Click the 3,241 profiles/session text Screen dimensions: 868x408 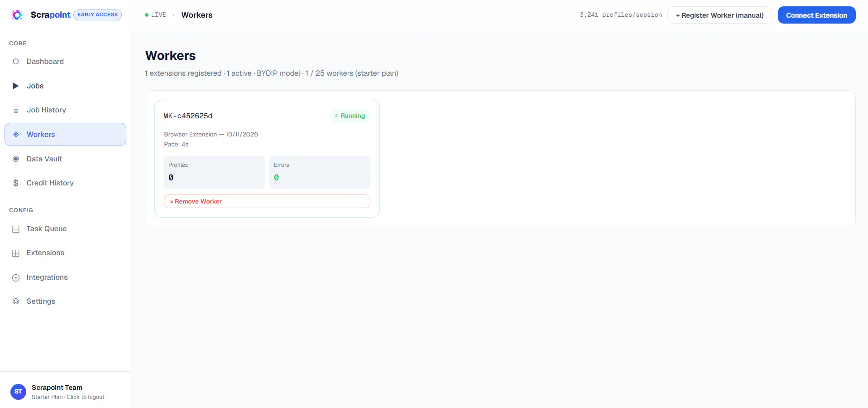(x=620, y=15)
